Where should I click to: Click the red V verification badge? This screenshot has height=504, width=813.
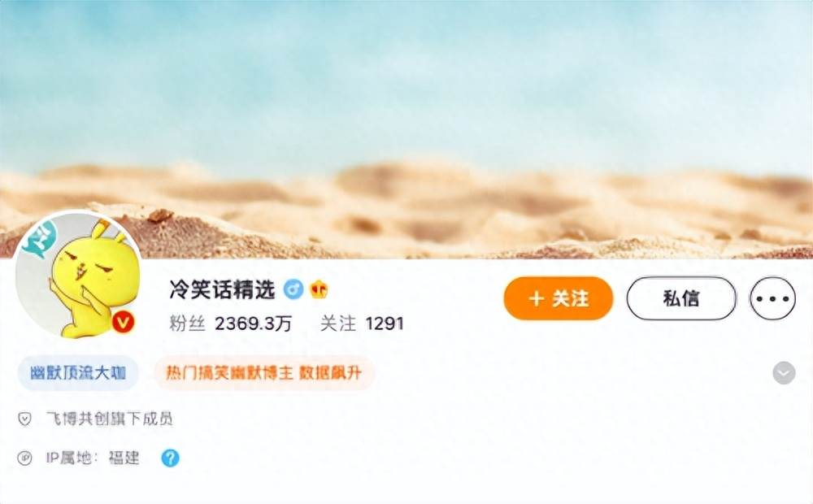pos(124,323)
